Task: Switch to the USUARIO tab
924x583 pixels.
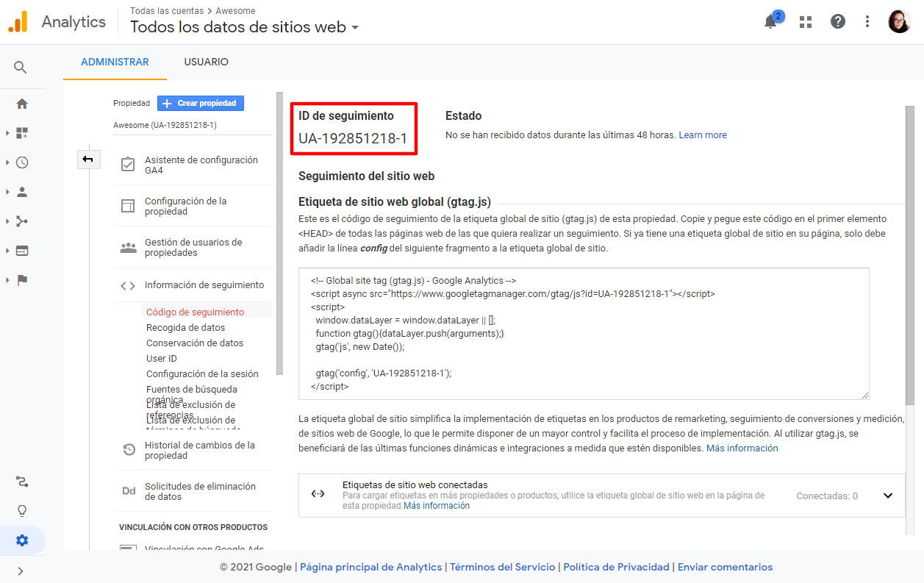Action: (x=207, y=62)
